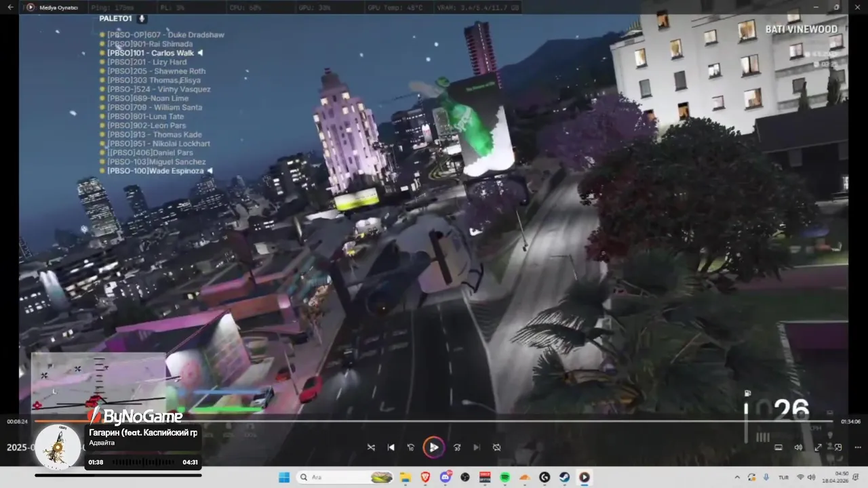Screen dimensions: 868x488
Task: Click the in-game minimap radar
Action: tap(98, 383)
